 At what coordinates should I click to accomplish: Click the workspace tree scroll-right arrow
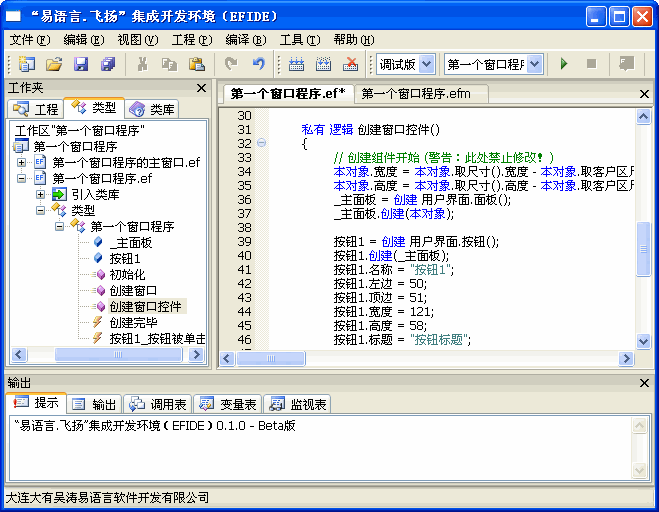[x=196, y=355]
